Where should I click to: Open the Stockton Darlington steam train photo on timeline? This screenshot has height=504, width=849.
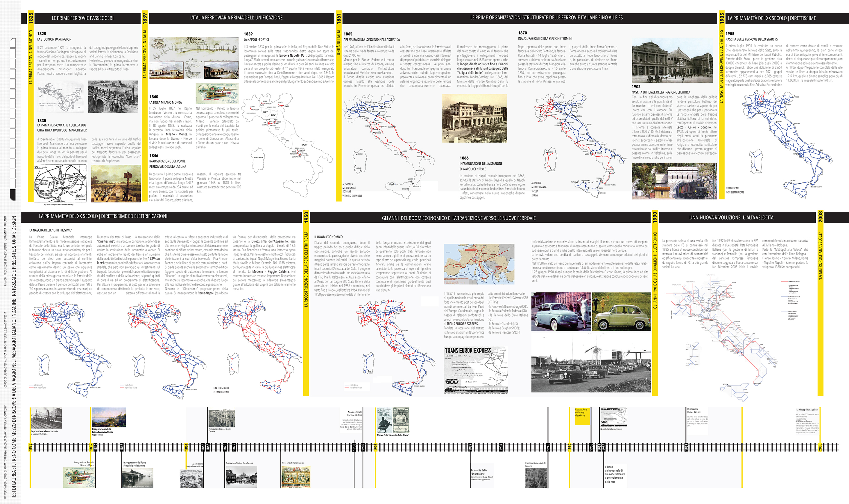(x=46, y=418)
